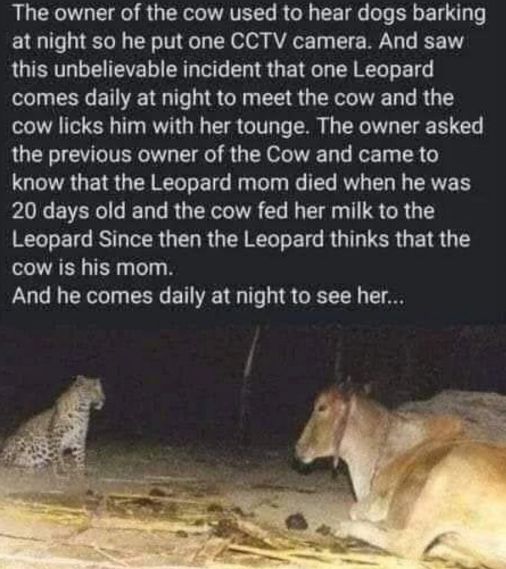The height and width of the screenshot is (569, 506).
Task: Click the dark dung lump on the ground
Action: [x=297, y=523]
